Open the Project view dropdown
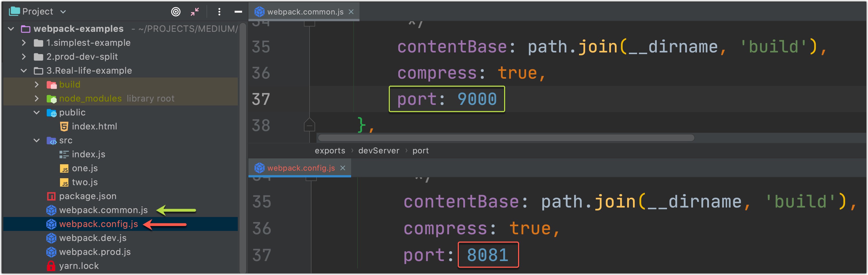Viewport: 868px width, 275px height. point(63,12)
